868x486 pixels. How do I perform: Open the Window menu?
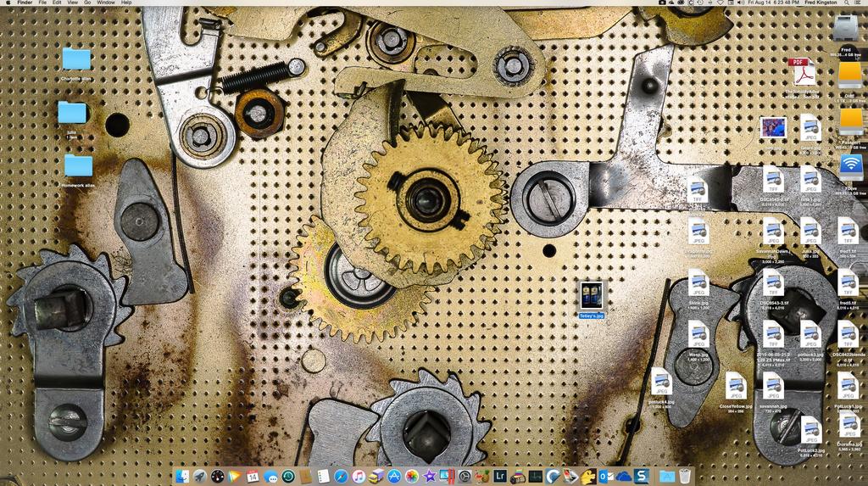[106, 3]
